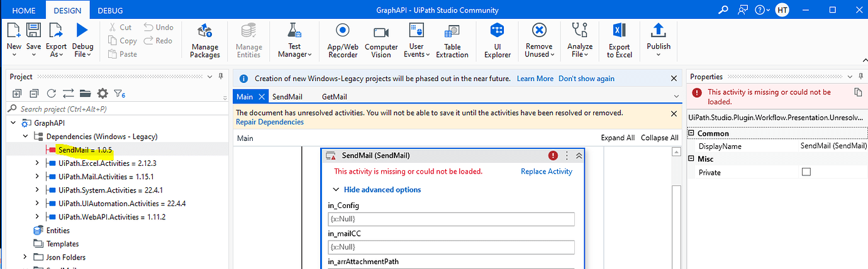The width and height of the screenshot is (868, 269).
Task: Click the sync arrows icon in the Project panel
Action: [x=68, y=93]
